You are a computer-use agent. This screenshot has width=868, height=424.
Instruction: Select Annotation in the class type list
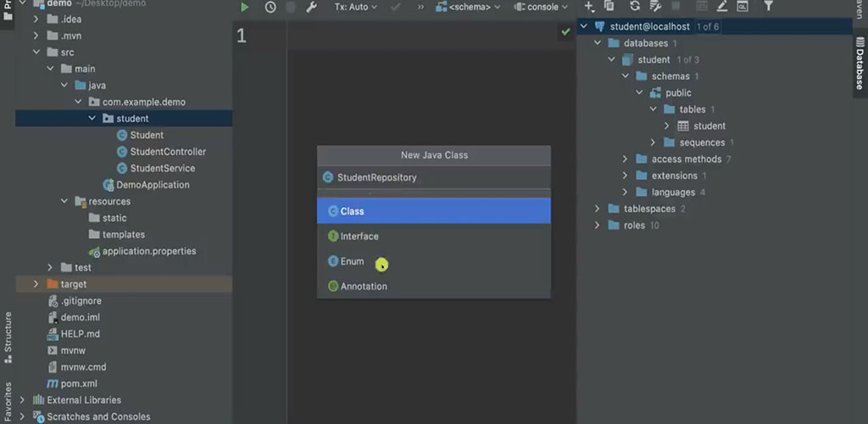pos(364,287)
